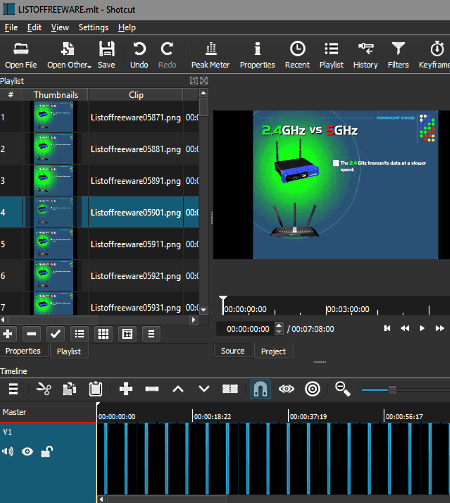450x503 pixels.
Task: Show the Peak Meter panel
Action: click(x=210, y=55)
